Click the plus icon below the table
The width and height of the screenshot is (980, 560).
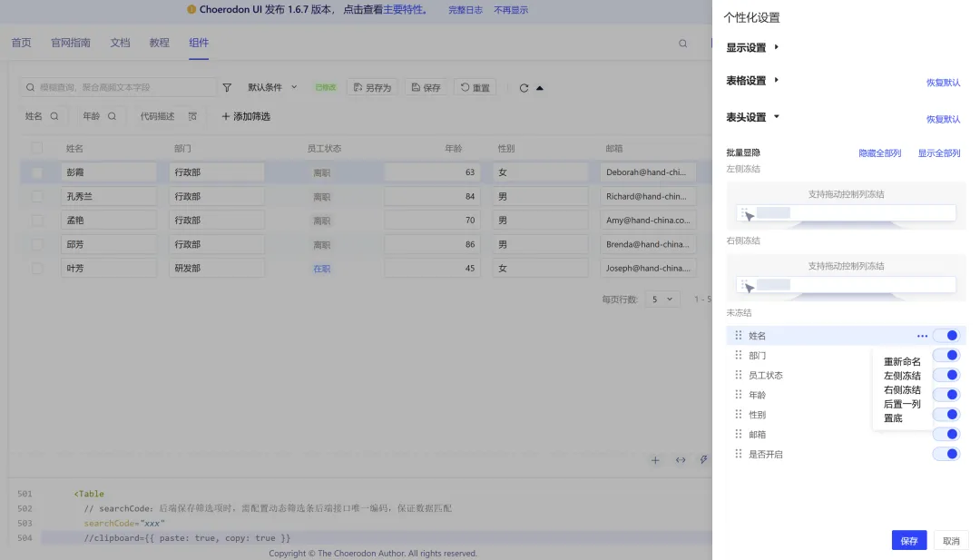[655, 460]
